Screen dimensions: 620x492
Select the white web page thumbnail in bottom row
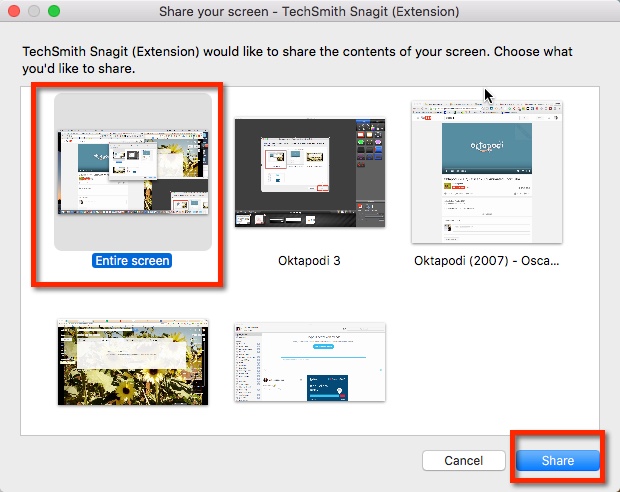[x=309, y=362]
